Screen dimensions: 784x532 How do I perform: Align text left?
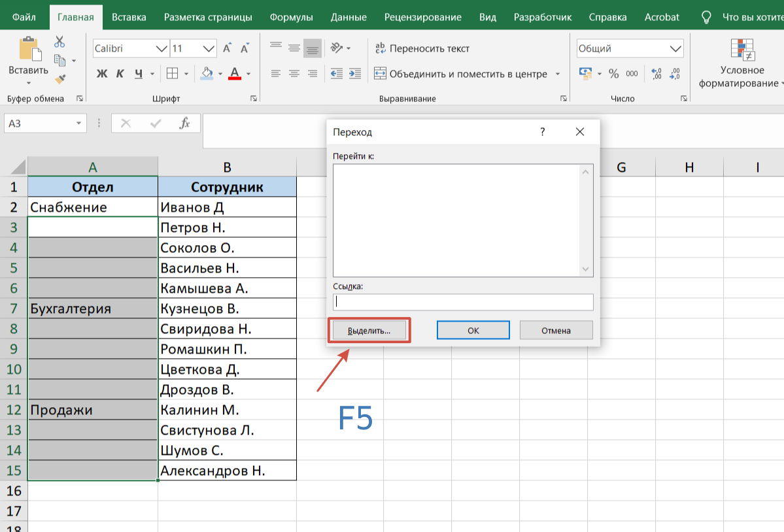click(275, 74)
